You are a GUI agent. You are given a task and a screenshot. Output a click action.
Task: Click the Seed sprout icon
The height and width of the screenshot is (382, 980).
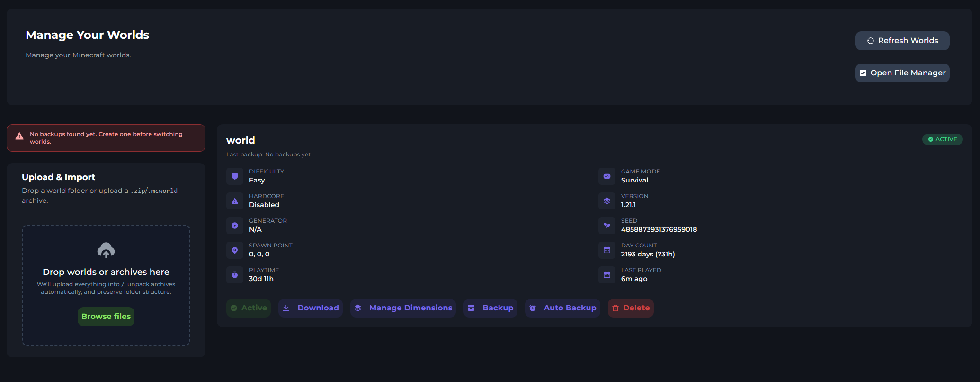[x=607, y=226]
